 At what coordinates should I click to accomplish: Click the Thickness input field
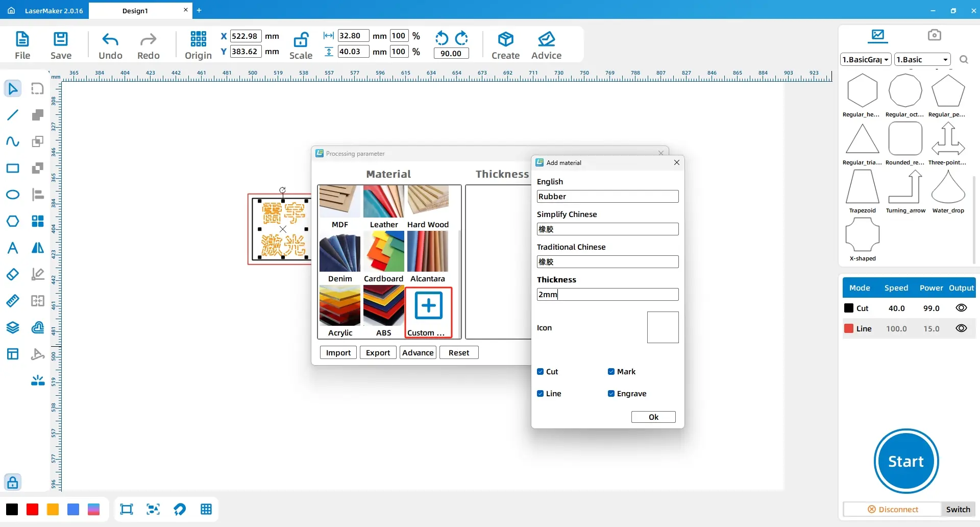point(607,295)
